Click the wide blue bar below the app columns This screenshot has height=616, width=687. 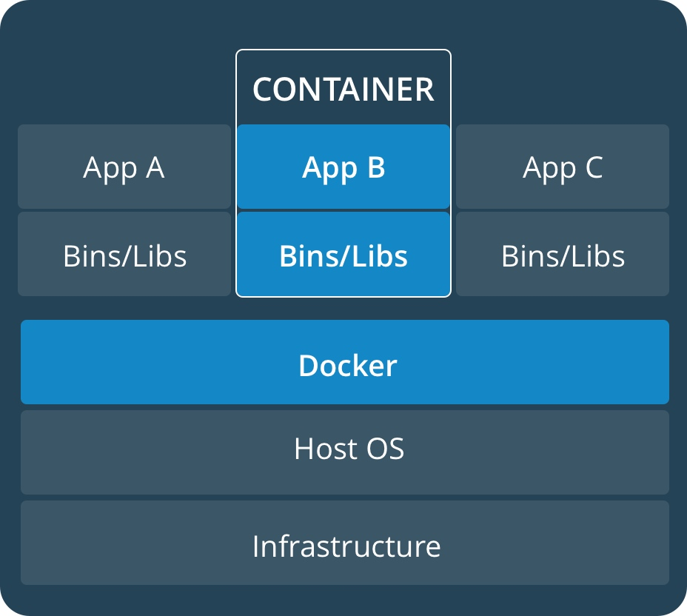(345, 363)
